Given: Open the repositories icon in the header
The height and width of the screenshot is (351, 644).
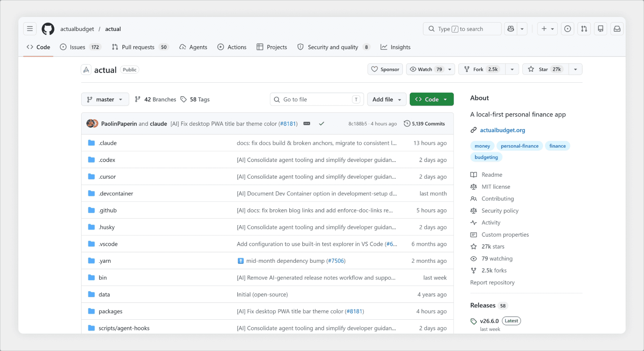Looking at the screenshot, I should (601, 29).
